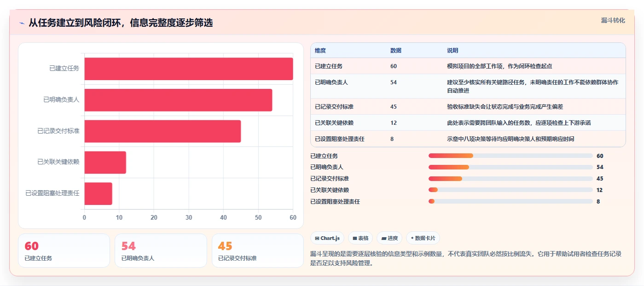Screen dimensions: 644x286
Task: Click the stat card showing 45 已记录交付标准
Action: click(x=257, y=251)
